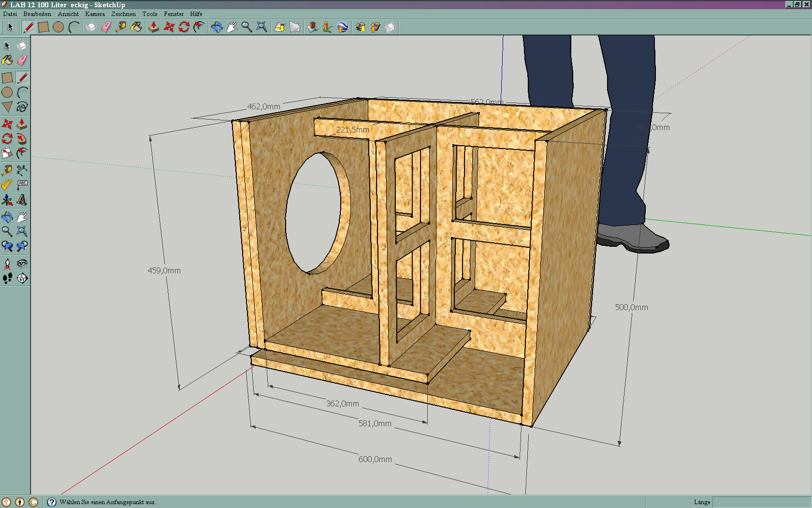Pick the Look Around eye tool
The width and height of the screenshot is (812, 508).
coord(22,263)
